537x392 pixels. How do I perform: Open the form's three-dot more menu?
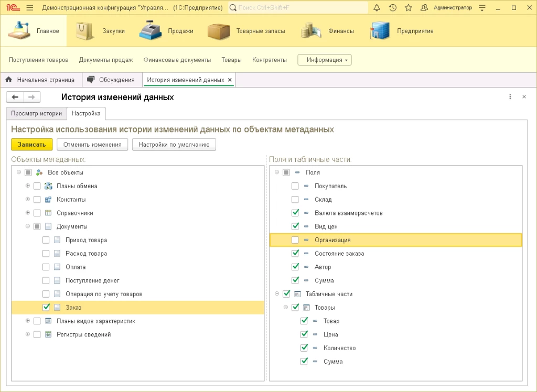510,97
